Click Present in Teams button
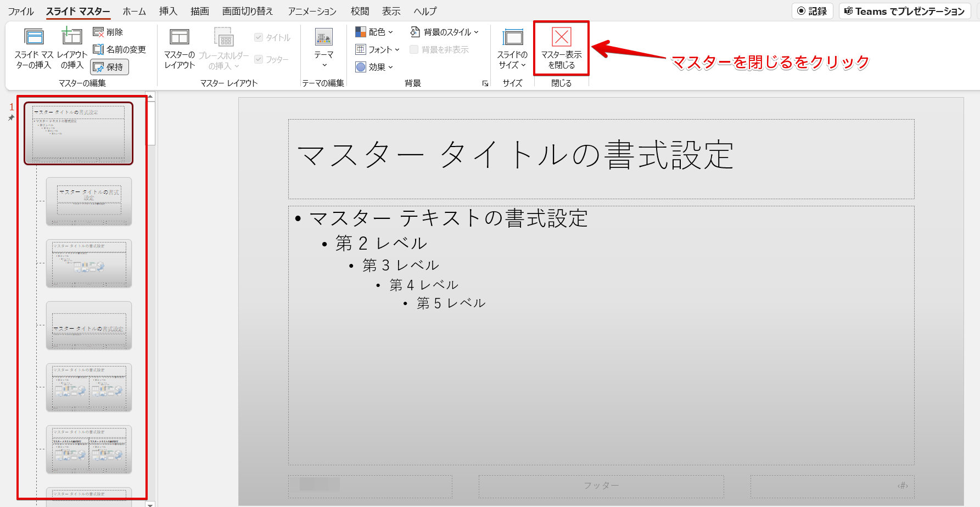 point(905,11)
